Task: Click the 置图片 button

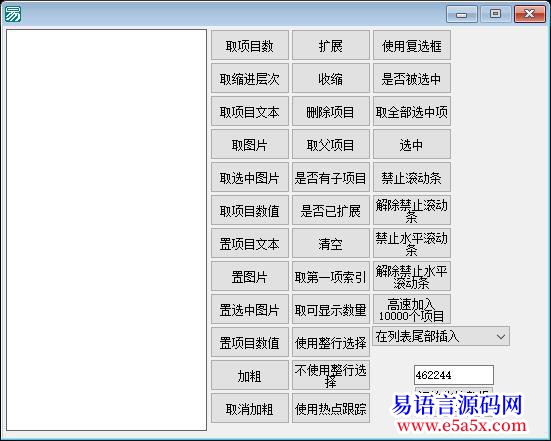Action: 249,277
